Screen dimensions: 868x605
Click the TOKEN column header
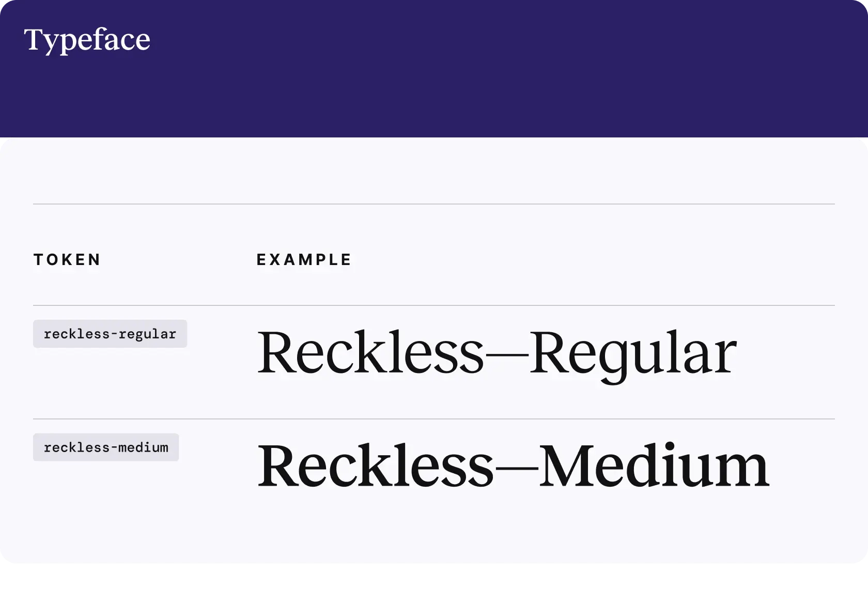pyautogui.click(x=67, y=259)
